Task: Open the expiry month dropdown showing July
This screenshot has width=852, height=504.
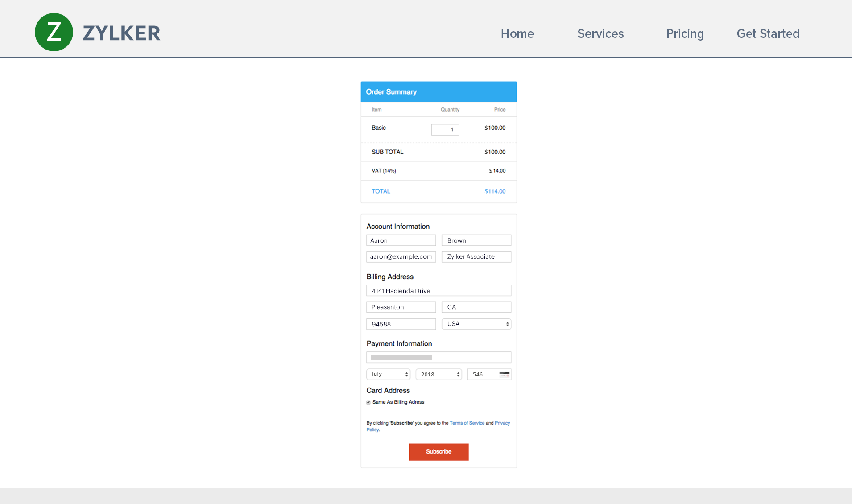Action: click(x=388, y=374)
